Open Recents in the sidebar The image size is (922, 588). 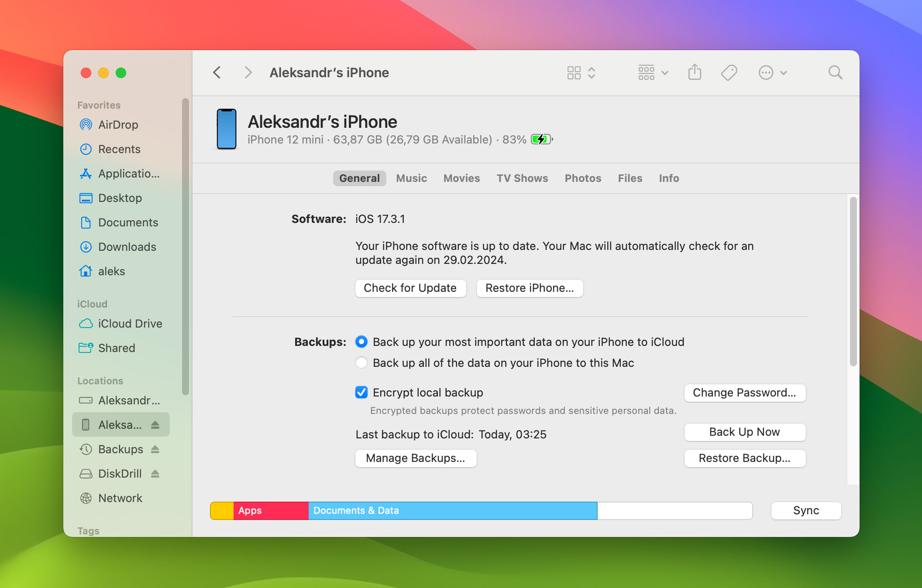[121, 149]
